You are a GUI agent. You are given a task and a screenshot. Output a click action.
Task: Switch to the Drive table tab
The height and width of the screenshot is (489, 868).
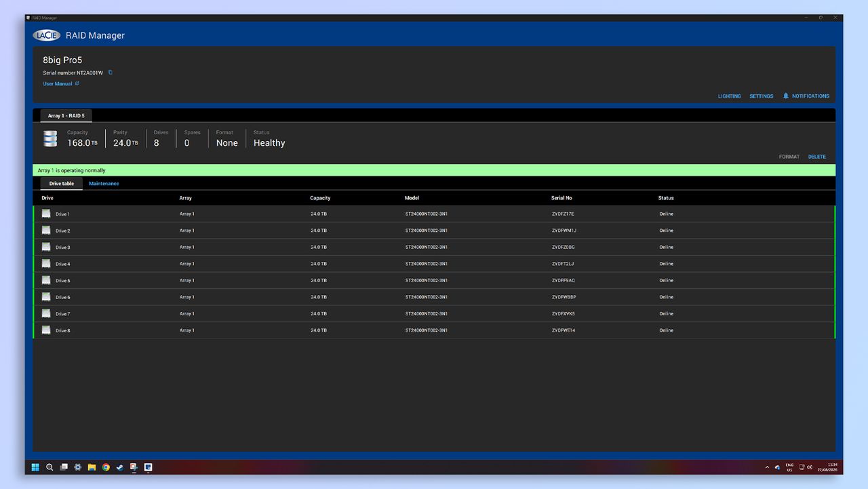tap(62, 184)
